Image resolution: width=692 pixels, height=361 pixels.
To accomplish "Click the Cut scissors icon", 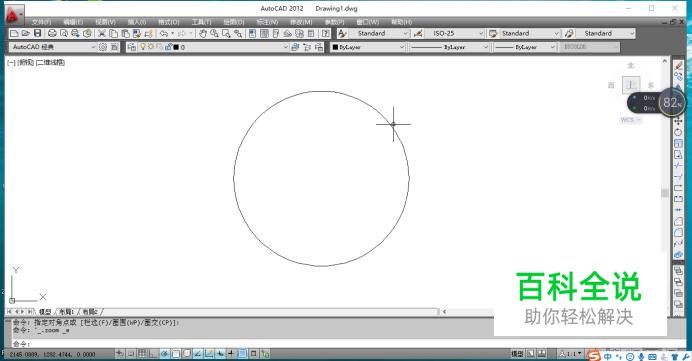I will point(102,33).
